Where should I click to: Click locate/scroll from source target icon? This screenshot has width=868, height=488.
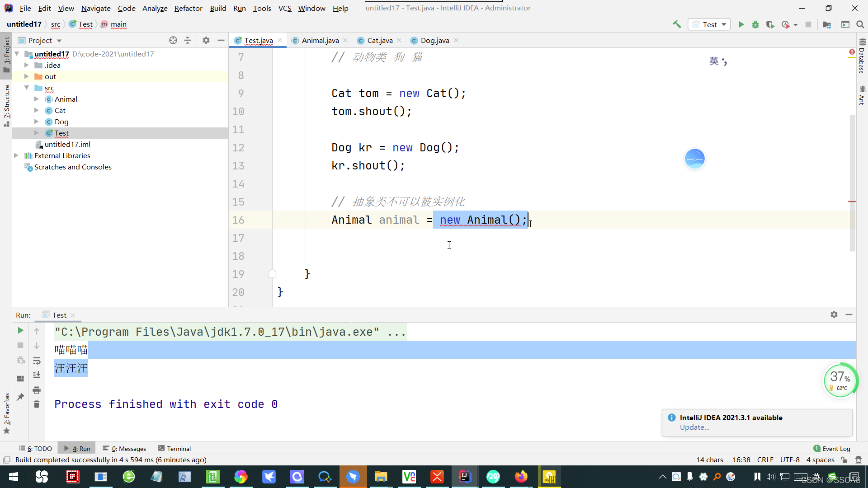[173, 40]
